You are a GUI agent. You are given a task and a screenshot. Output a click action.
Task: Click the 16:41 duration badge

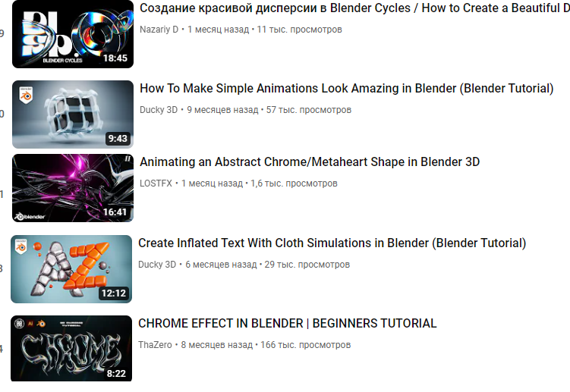pyautogui.click(x=115, y=212)
